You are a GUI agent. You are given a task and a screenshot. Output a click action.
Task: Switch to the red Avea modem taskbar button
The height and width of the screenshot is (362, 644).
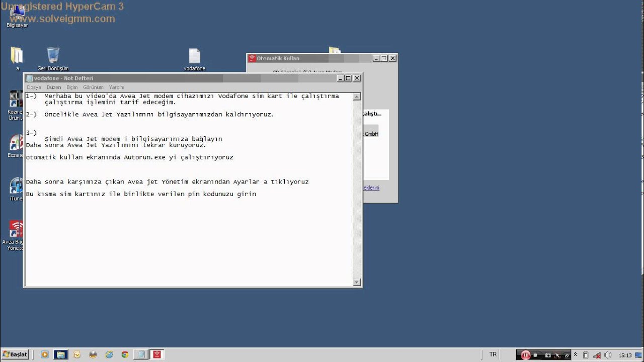coord(157,354)
